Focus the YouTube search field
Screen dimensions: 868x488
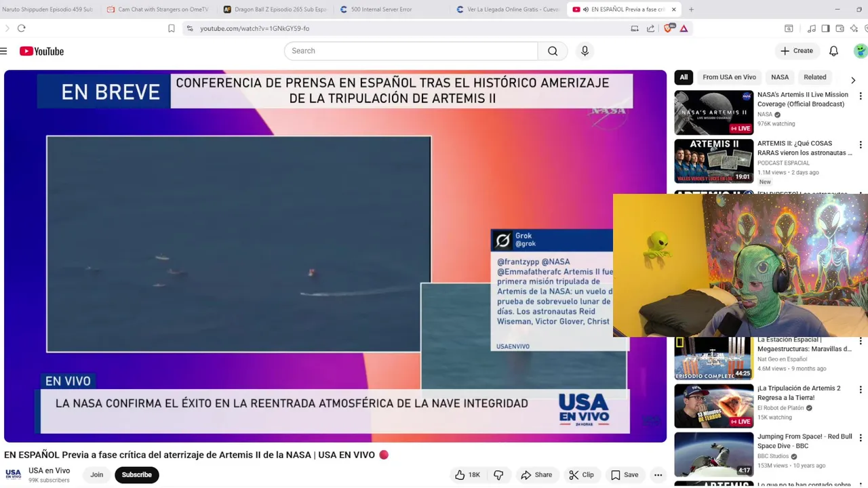[x=411, y=51]
